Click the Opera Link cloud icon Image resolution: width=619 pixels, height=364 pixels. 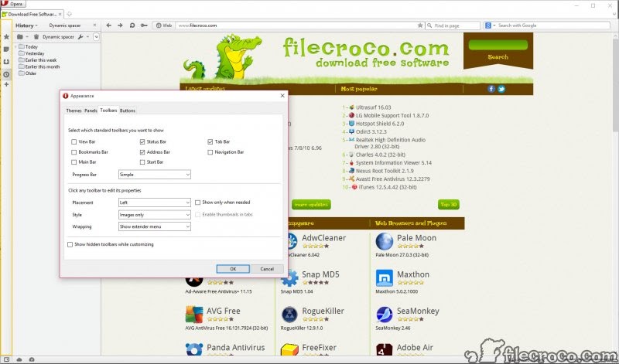click(x=19, y=359)
